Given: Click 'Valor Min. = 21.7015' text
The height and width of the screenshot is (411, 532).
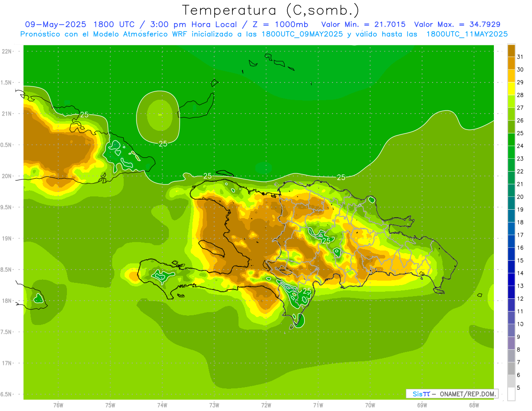Looking at the screenshot, I should coord(363,24).
